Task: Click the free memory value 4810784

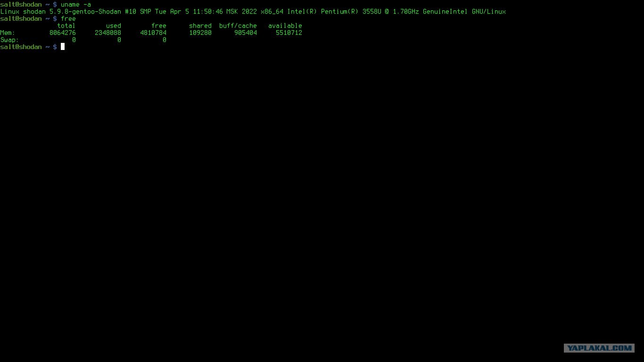Action: (x=153, y=33)
